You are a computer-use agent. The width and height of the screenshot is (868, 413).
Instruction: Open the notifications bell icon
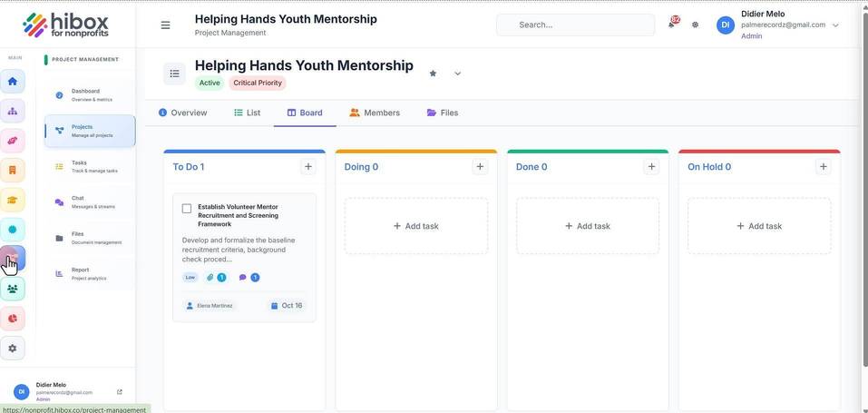[x=672, y=24]
